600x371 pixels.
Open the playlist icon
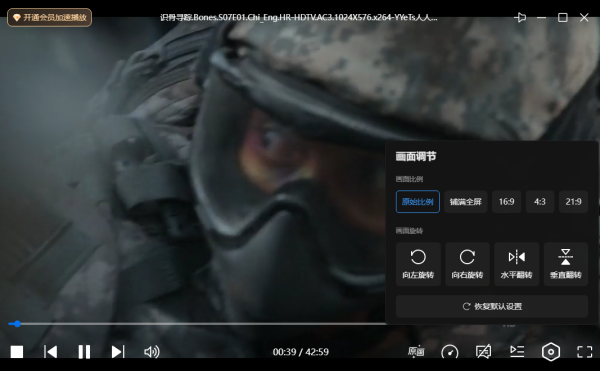tap(517, 351)
